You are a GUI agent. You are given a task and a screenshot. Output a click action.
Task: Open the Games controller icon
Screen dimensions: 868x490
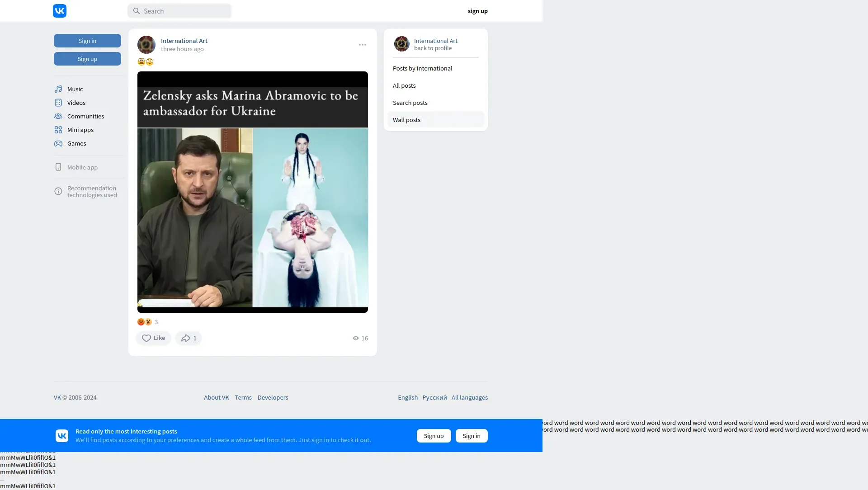[x=58, y=143]
